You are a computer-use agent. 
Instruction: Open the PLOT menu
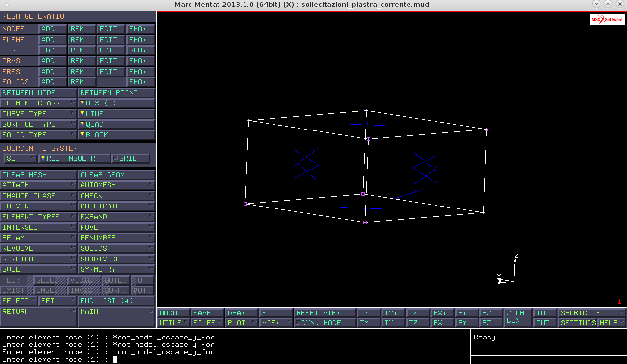[x=242, y=323]
